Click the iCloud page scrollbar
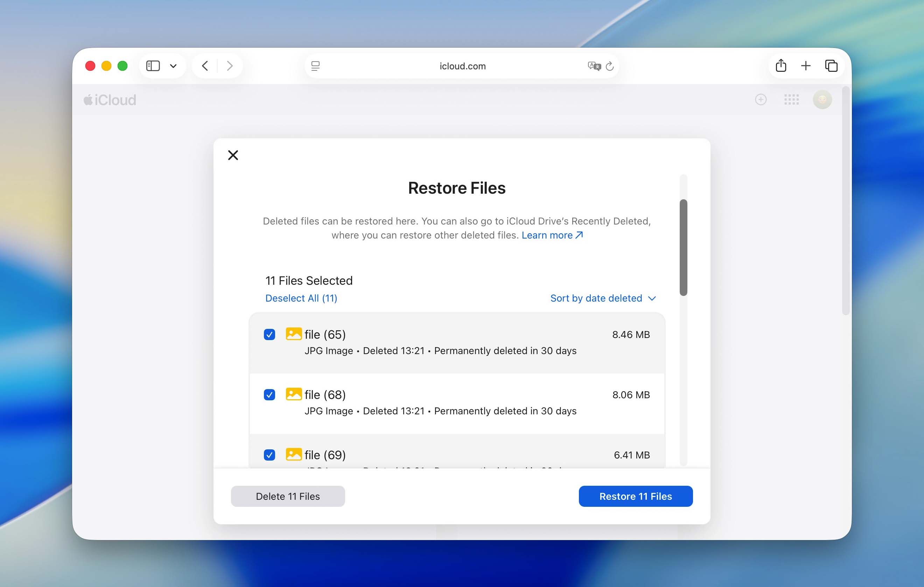 tap(845, 200)
